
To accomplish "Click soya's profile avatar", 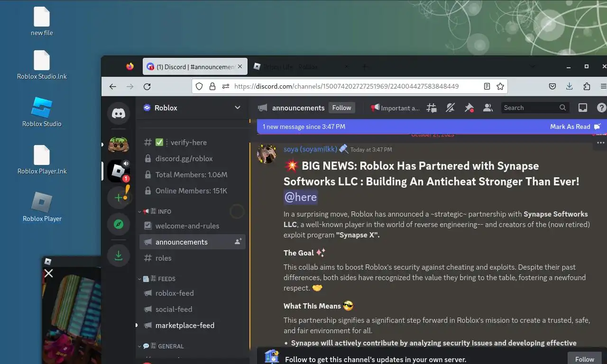I will 267,154.
